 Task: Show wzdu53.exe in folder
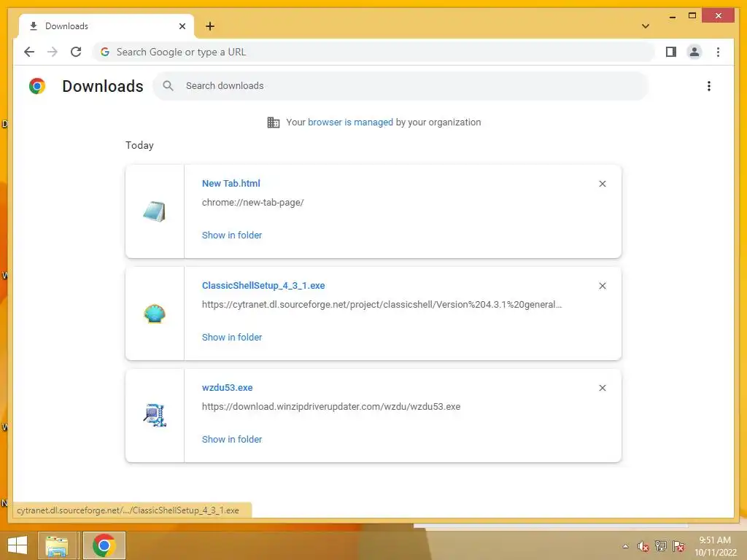tap(232, 439)
